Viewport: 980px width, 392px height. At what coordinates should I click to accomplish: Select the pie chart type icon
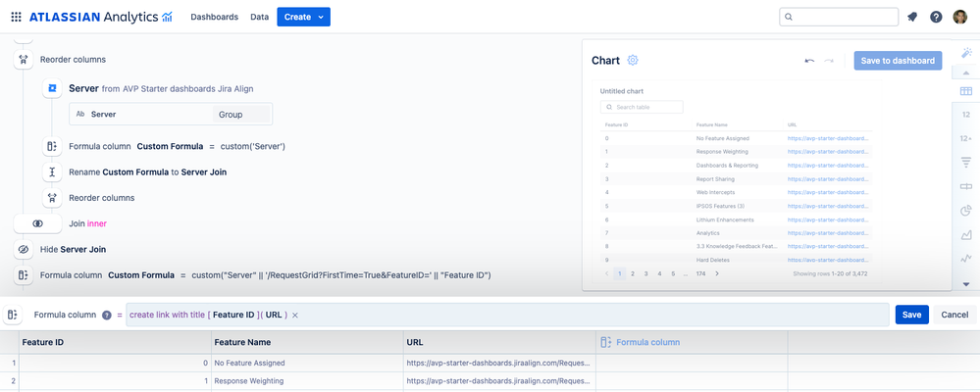[x=966, y=211]
